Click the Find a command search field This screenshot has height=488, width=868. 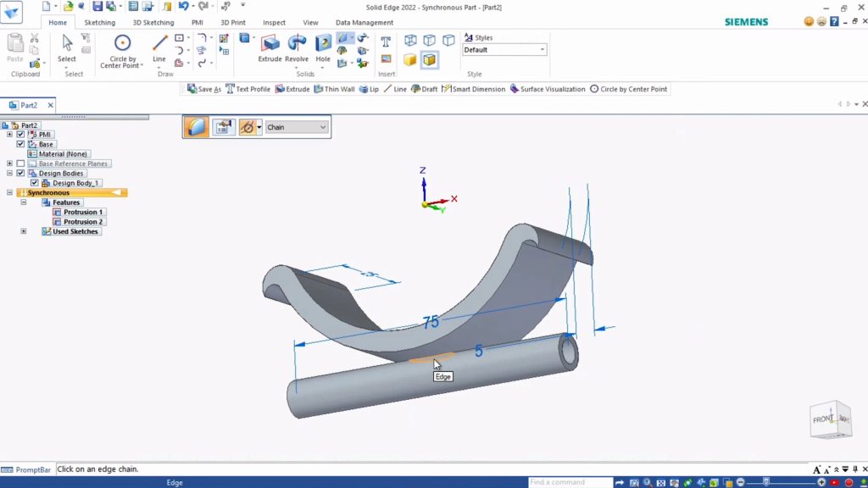click(570, 482)
